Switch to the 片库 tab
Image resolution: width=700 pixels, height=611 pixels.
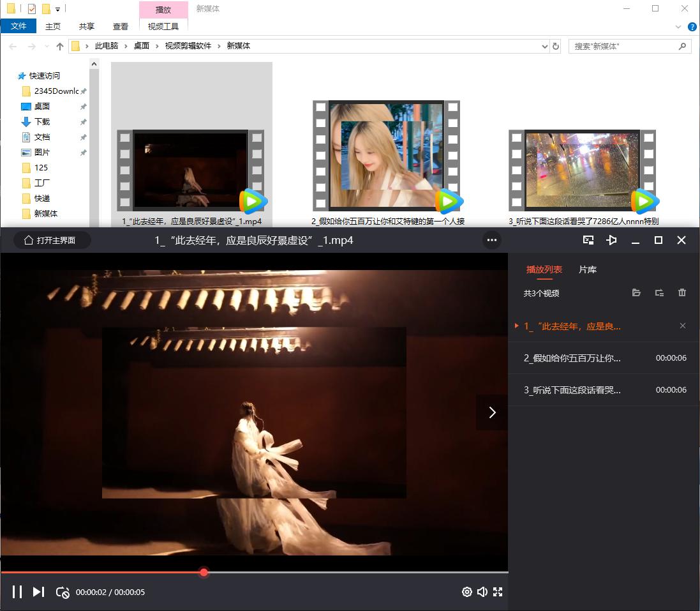[587, 269]
